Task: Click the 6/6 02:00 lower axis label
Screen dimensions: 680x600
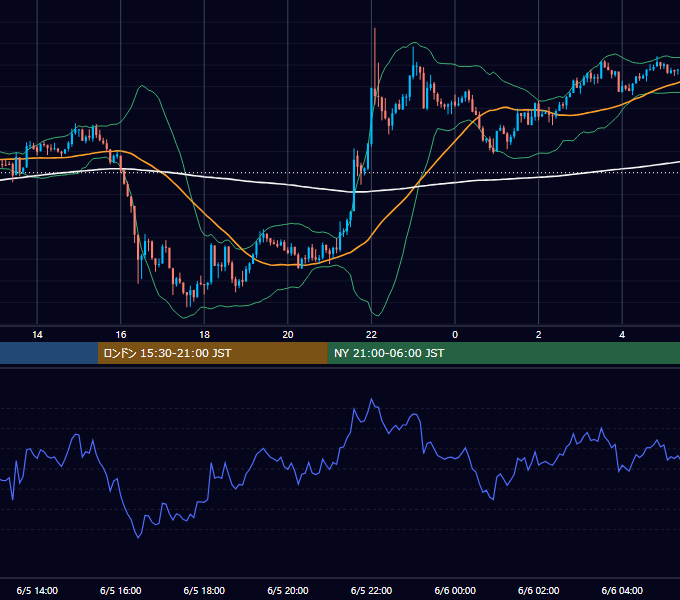Action: coord(539,590)
